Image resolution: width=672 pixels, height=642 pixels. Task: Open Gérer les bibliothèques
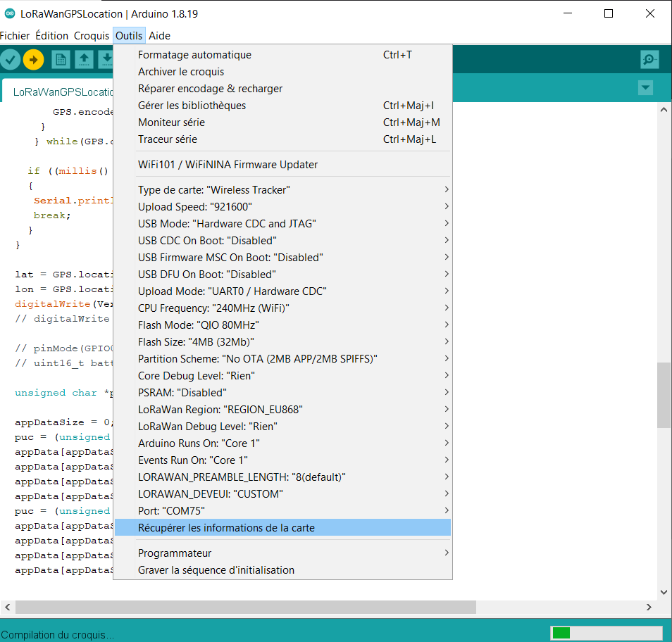point(282,106)
